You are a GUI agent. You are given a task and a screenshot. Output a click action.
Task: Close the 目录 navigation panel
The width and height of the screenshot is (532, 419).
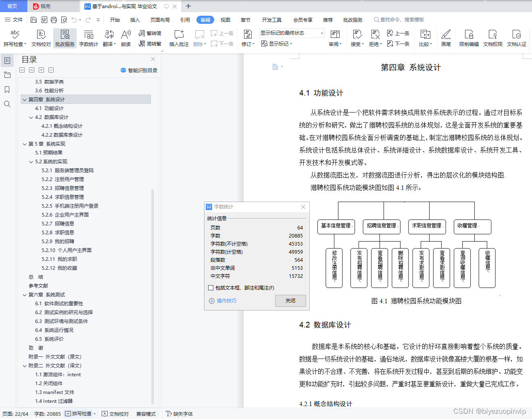(x=153, y=59)
